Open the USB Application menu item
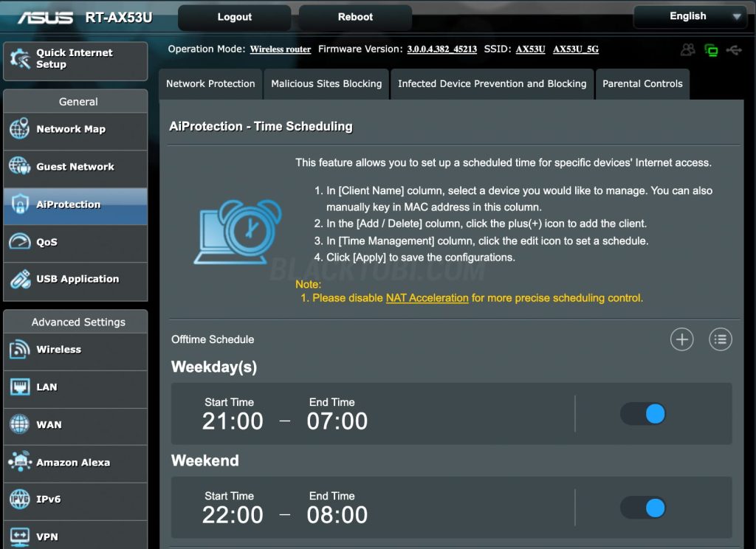Viewport: 756px width, 549px height. tap(75, 280)
